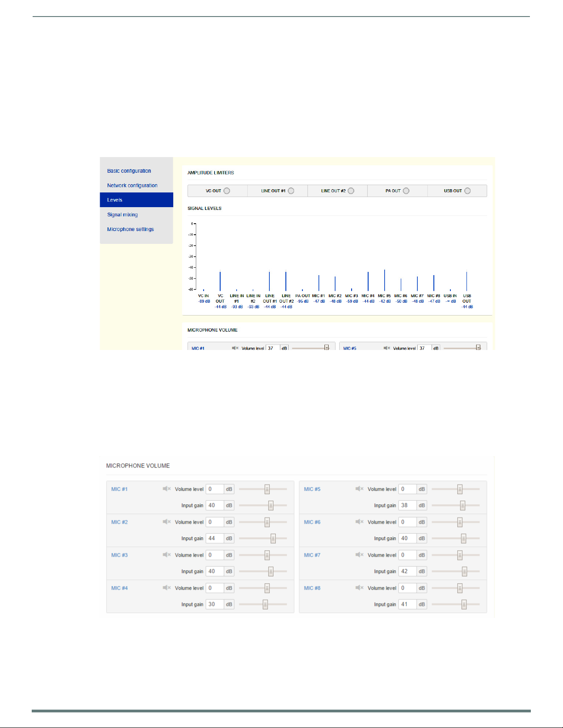Toggle LINE OUT #2 limiter indicator

coord(351,191)
